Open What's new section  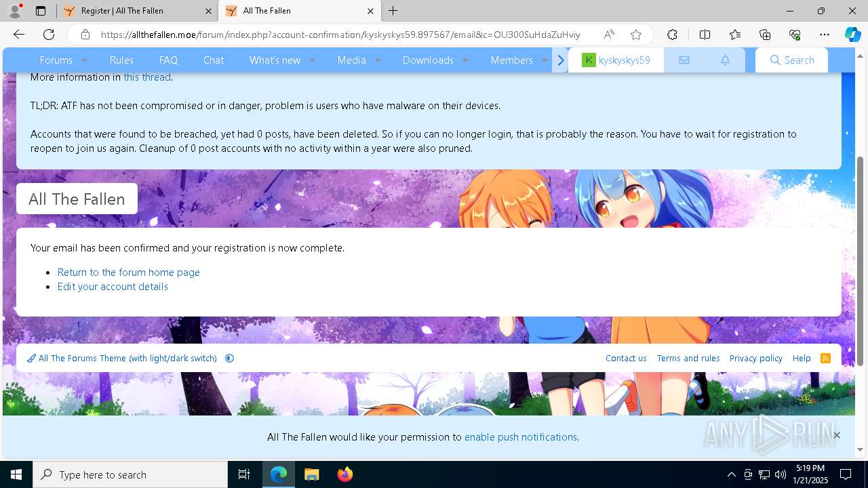(x=275, y=60)
